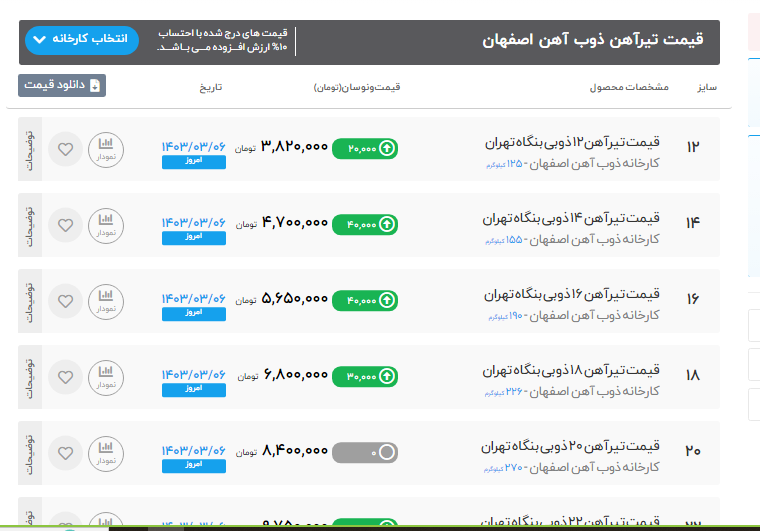Click the green 20,000 price change badge
This screenshot has height=531, width=760.
click(364, 149)
